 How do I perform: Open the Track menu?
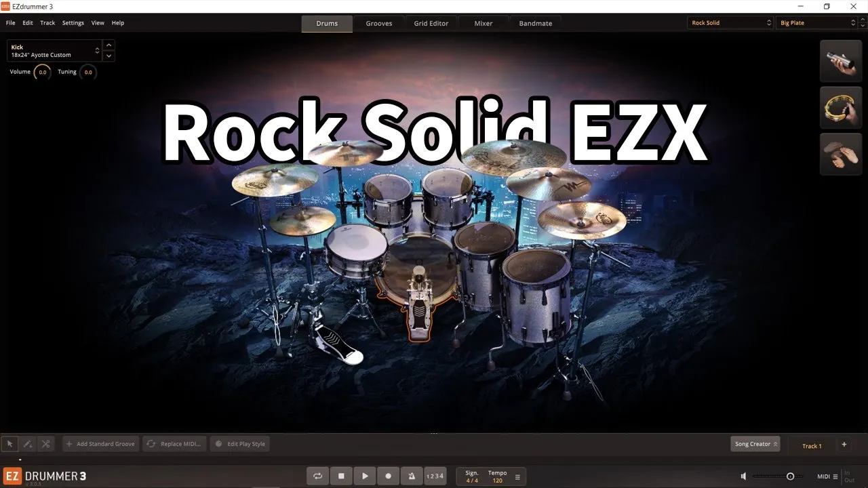[47, 23]
